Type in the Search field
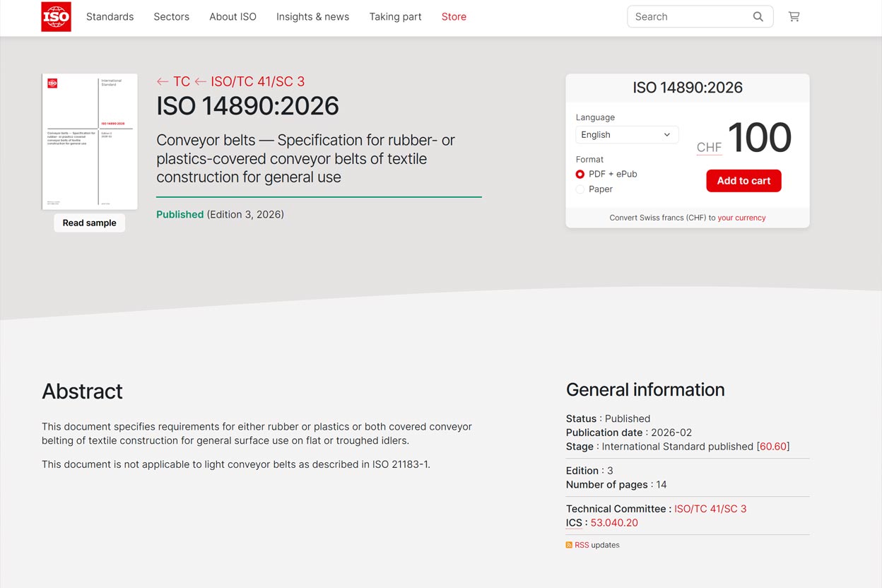This screenshot has height=588, width=882. click(x=689, y=17)
